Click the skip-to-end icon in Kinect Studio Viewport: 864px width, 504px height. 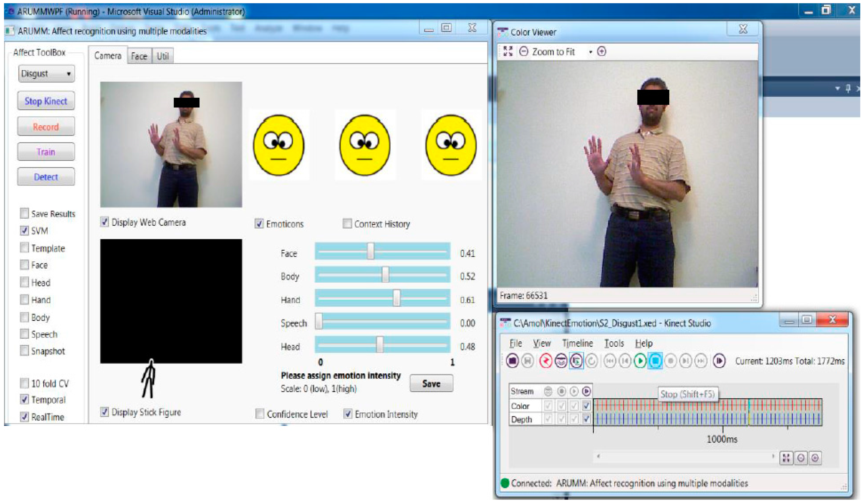point(700,361)
